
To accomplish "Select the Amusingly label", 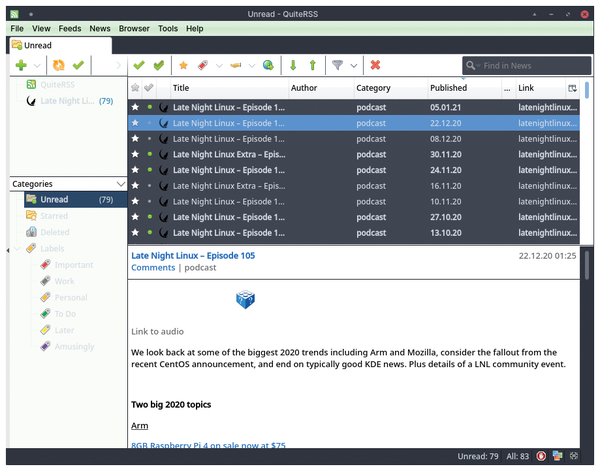I will tap(67, 347).
